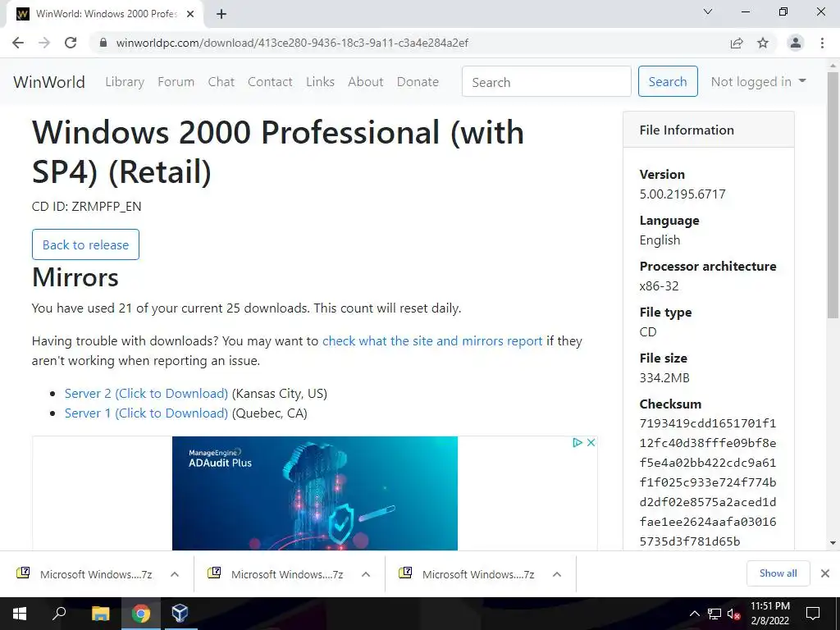Click Show all downloads

[778, 573]
